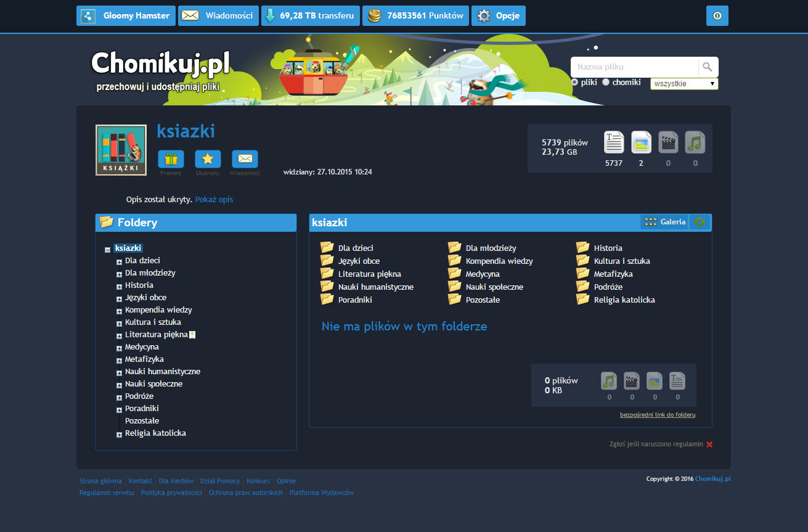Click the Nazwa pliku search field
Image resolution: width=808 pixels, height=532 pixels.
point(635,67)
